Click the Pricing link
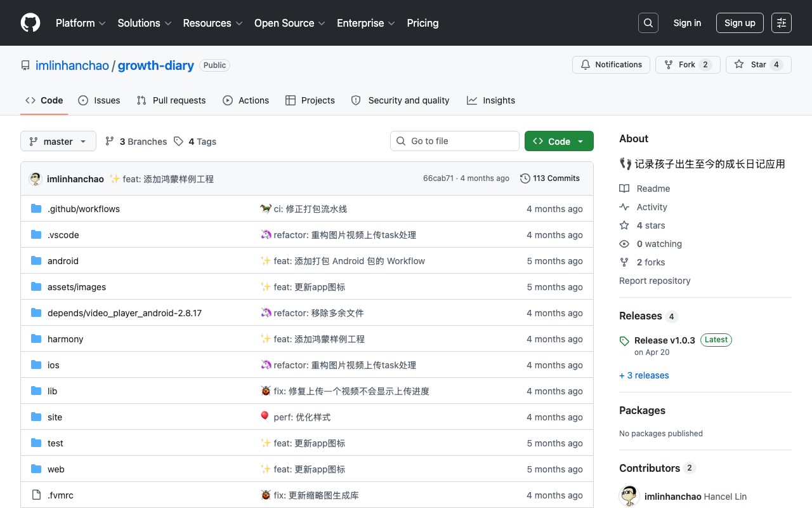 pos(422,23)
